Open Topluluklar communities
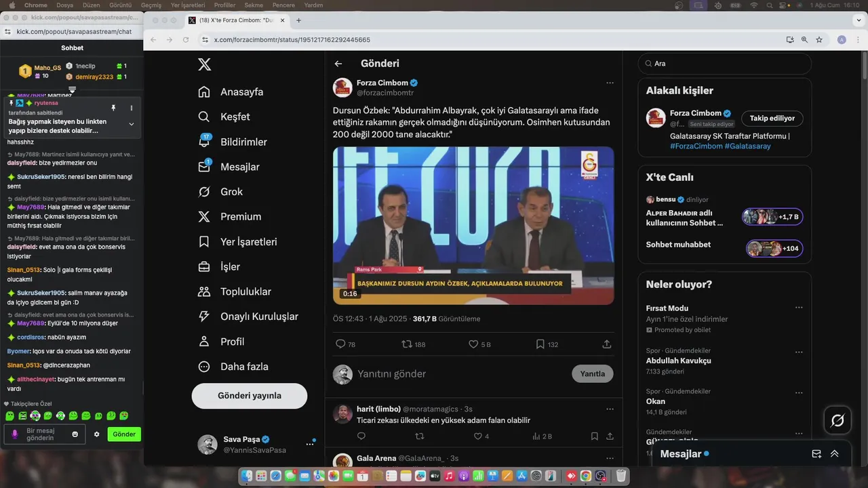 click(234, 291)
